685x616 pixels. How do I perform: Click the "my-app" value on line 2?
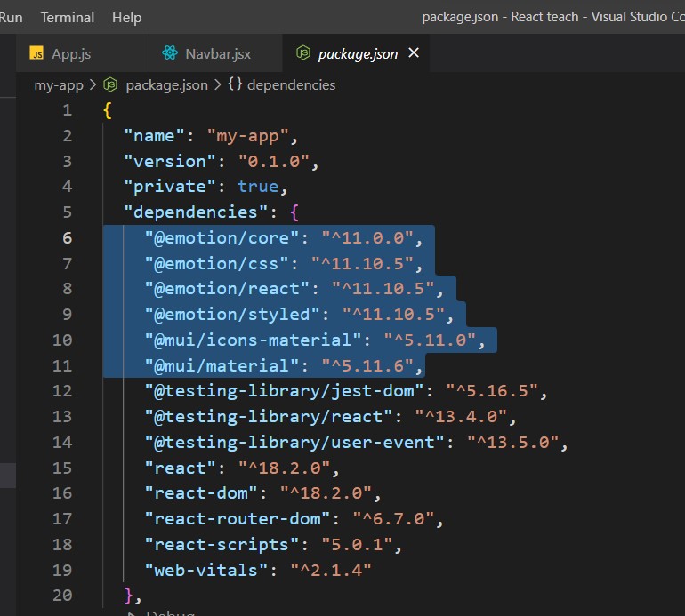[x=247, y=136]
